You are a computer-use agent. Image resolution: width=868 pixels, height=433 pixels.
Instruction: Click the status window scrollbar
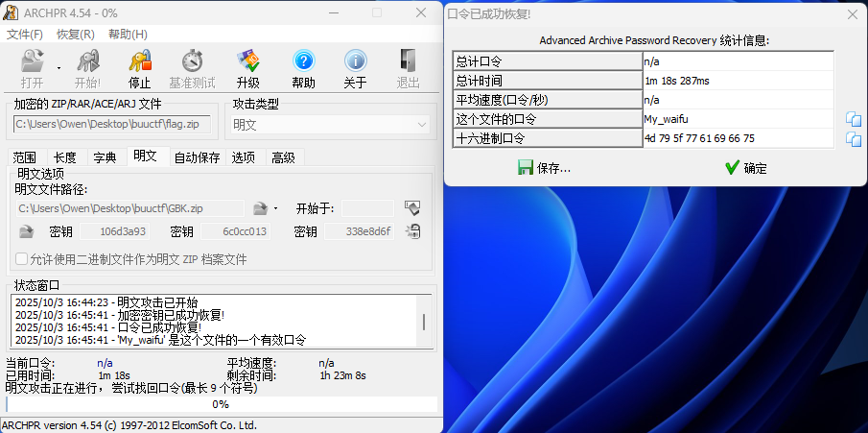424,322
